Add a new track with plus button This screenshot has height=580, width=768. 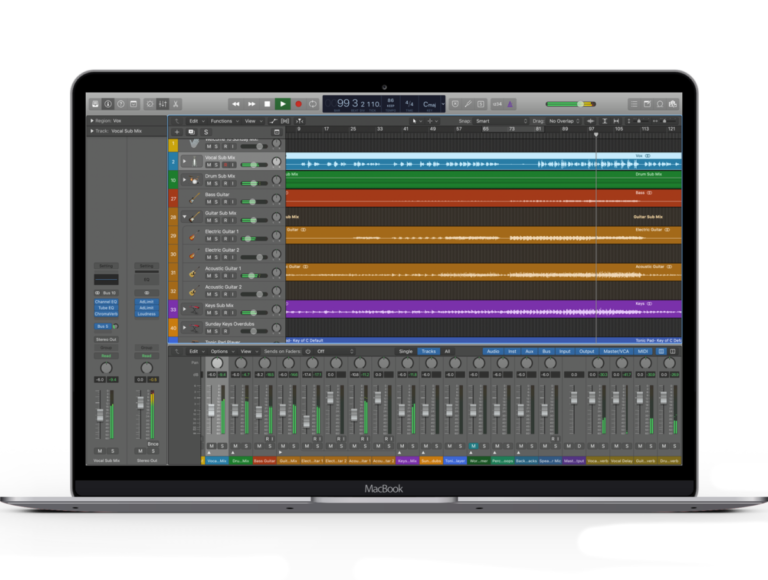point(177,132)
